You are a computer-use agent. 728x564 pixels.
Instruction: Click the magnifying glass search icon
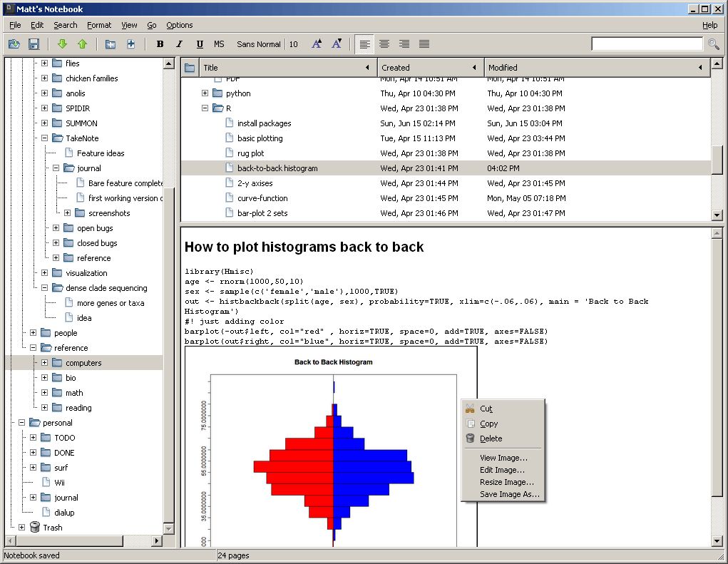coord(714,43)
